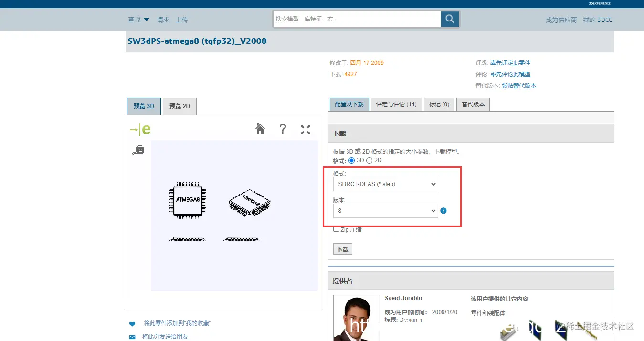Click the 下载 download button

342,248
